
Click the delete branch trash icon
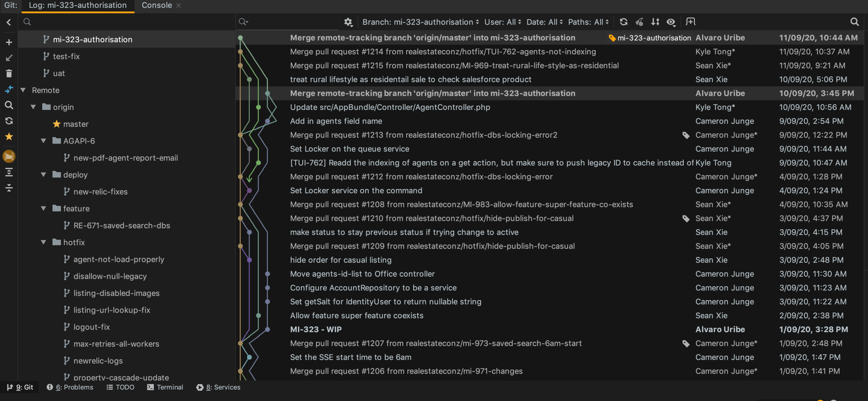[9, 73]
